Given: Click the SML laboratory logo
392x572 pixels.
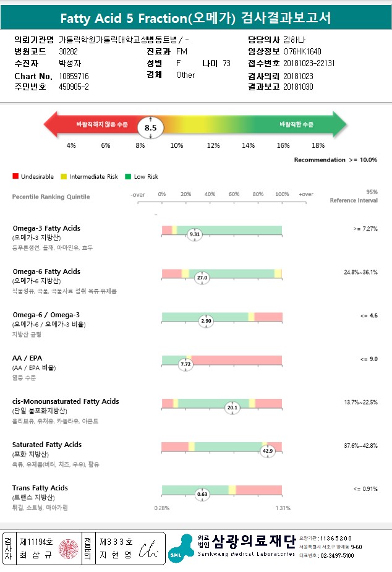Looking at the screenshot, I should click(181, 548).
